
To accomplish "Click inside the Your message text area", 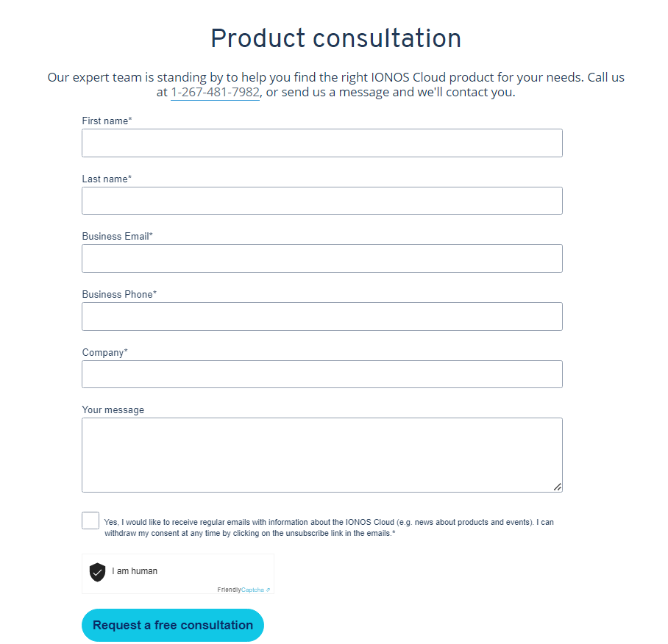I will click(321, 452).
